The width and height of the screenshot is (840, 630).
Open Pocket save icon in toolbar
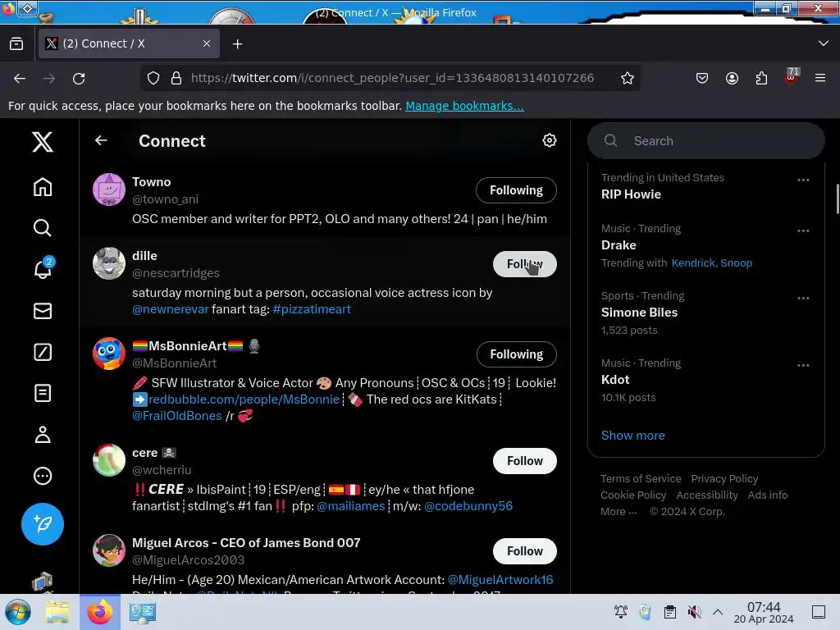(702, 78)
